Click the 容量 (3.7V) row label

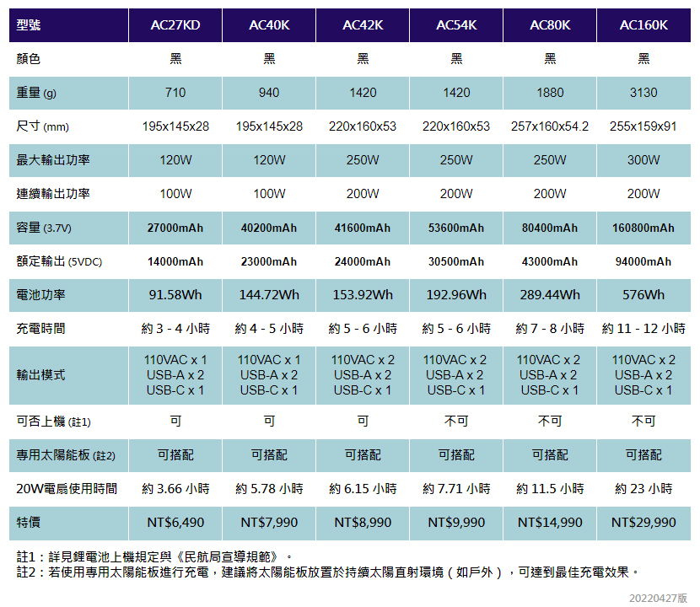point(44,228)
